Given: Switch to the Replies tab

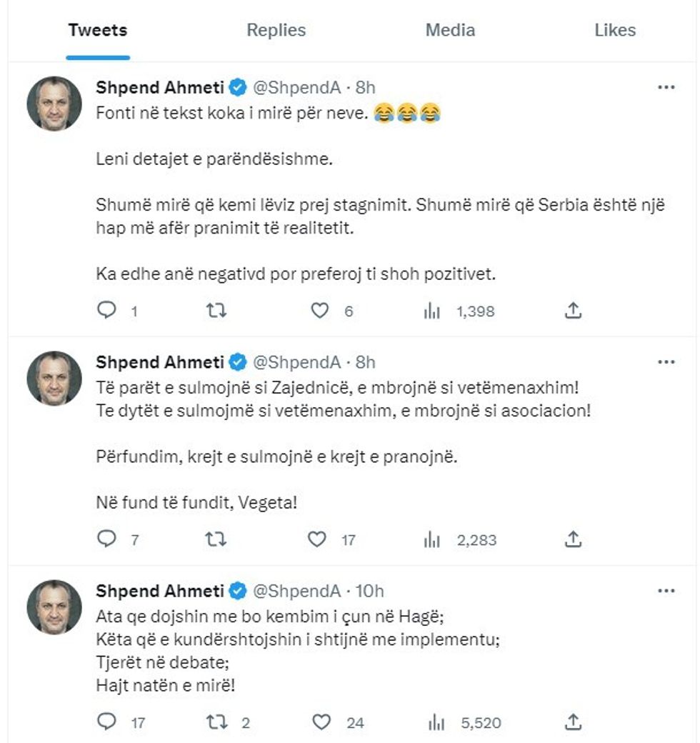Looking at the screenshot, I should [276, 30].
